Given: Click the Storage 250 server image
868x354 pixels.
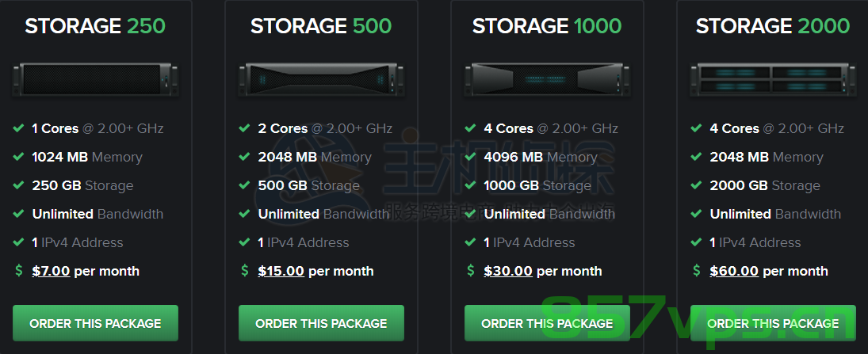Looking at the screenshot, I should (95, 79).
